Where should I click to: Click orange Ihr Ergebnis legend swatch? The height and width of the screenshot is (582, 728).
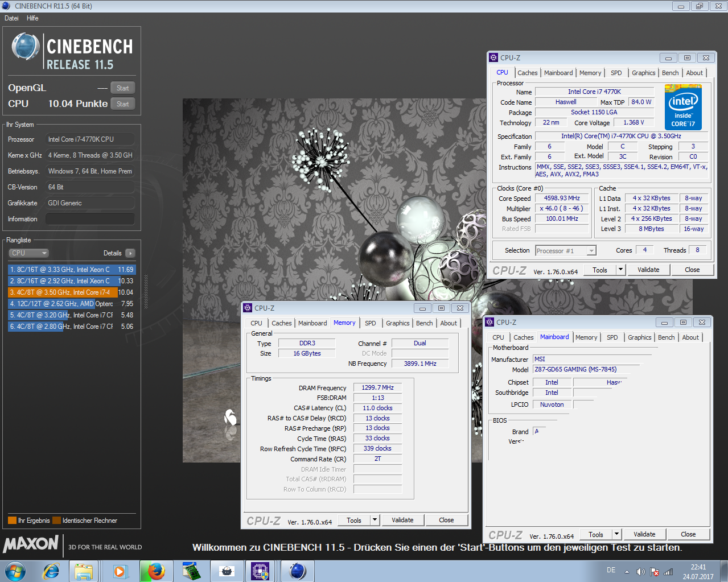[12, 521]
